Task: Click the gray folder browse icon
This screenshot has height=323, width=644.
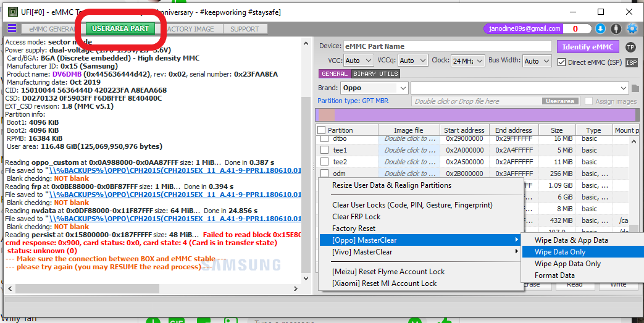Action: pyautogui.click(x=635, y=88)
